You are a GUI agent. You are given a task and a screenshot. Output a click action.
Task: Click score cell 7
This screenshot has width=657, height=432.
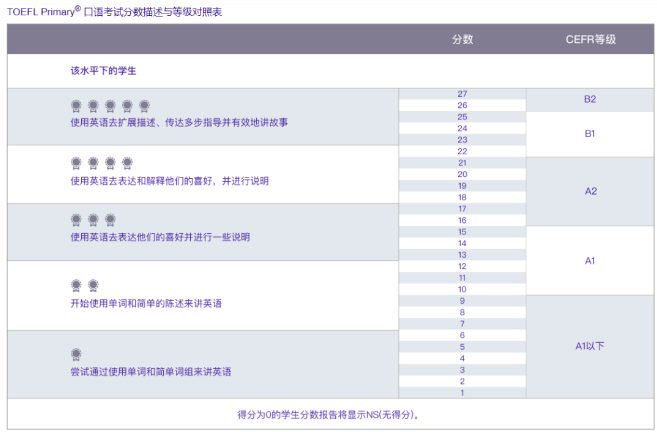[x=462, y=324]
